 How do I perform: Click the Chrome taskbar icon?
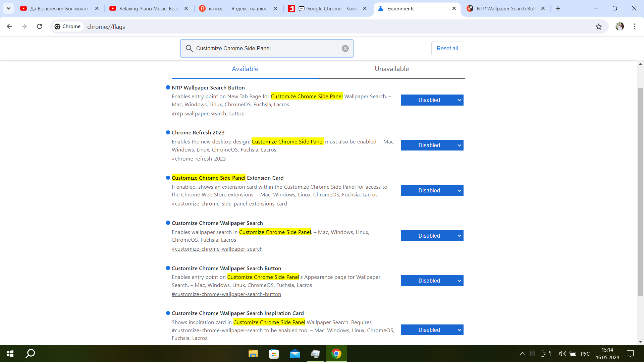336,354
